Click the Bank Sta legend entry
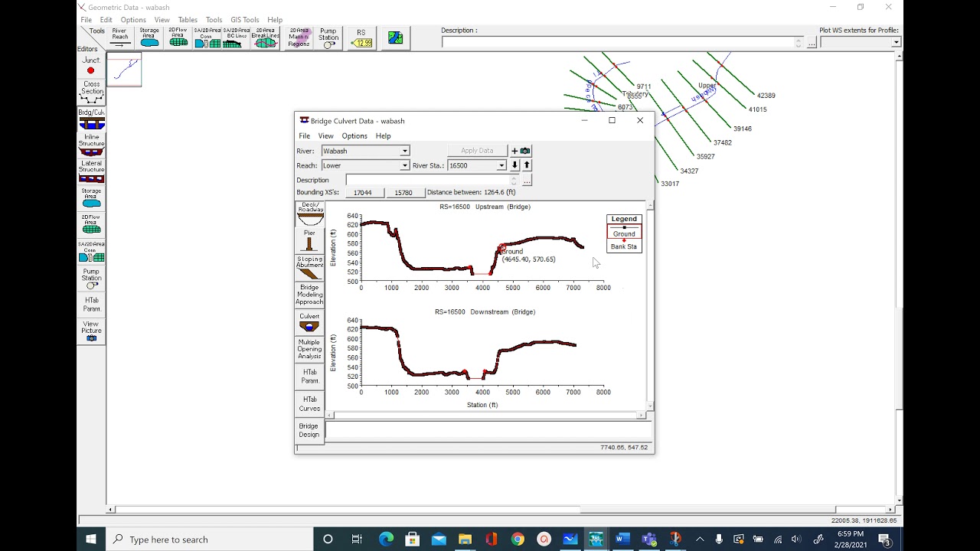The image size is (980, 551). coord(624,244)
